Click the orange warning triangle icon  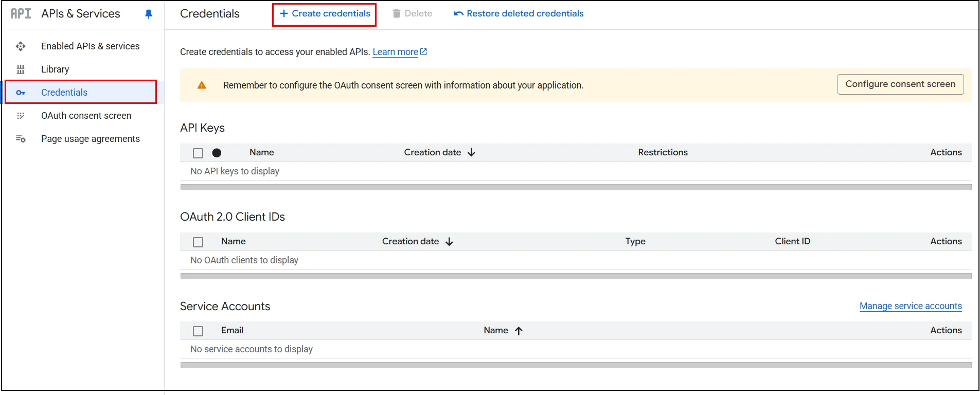pyautogui.click(x=202, y=85)
